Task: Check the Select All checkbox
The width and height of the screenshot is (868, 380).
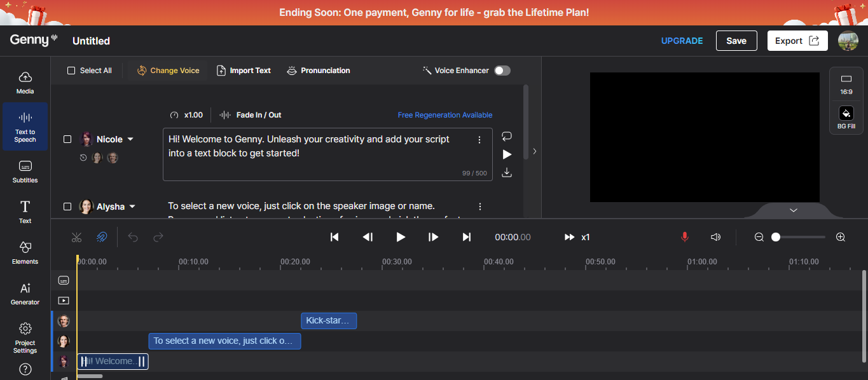Action: point(71,71)
